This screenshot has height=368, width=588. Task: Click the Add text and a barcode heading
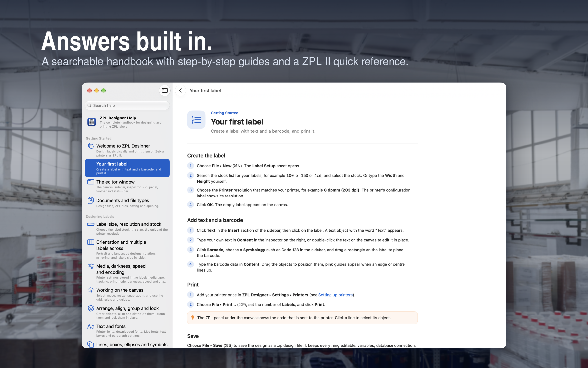tap(215, 220)
